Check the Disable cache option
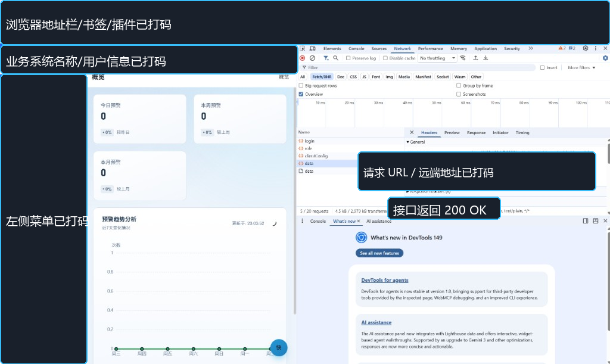 pyautogui.click(x=385, y=58)
